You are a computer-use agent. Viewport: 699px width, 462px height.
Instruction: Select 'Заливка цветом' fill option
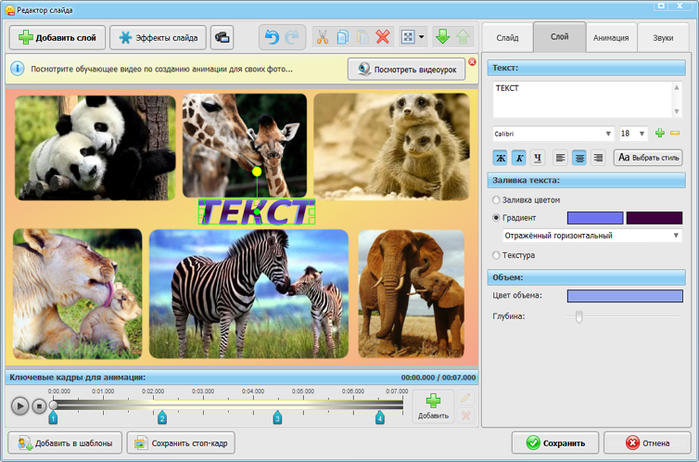[x=526, y=200]
